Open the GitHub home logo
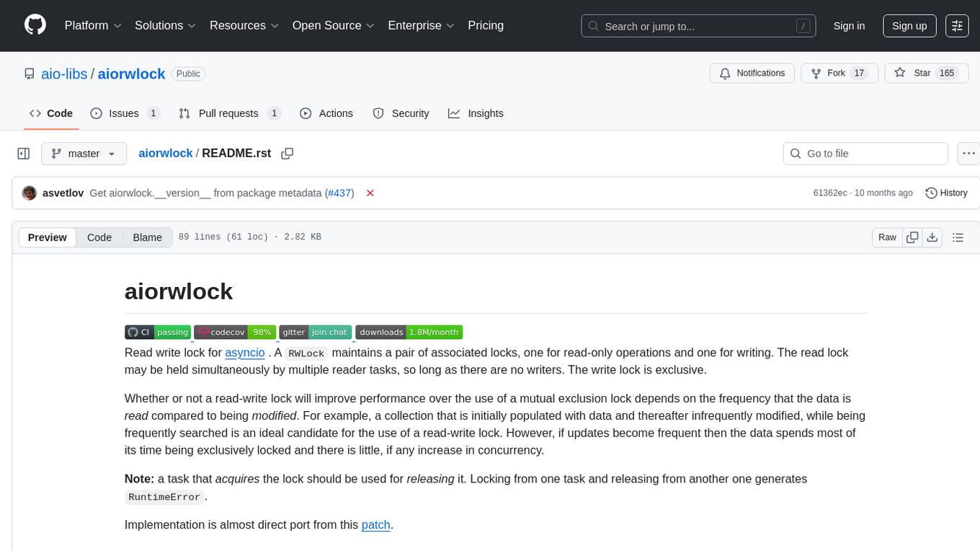 click(x=35, y=25)
